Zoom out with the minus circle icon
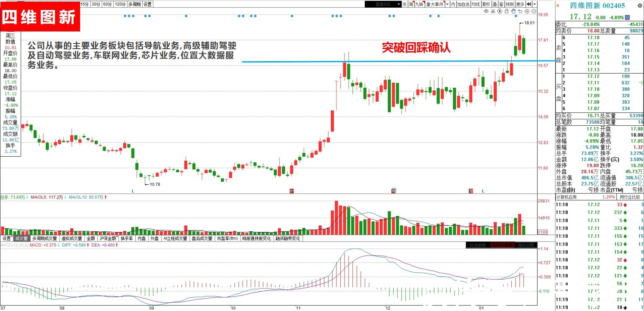Screen dimensions: 644x311 (x=534, y=11)
